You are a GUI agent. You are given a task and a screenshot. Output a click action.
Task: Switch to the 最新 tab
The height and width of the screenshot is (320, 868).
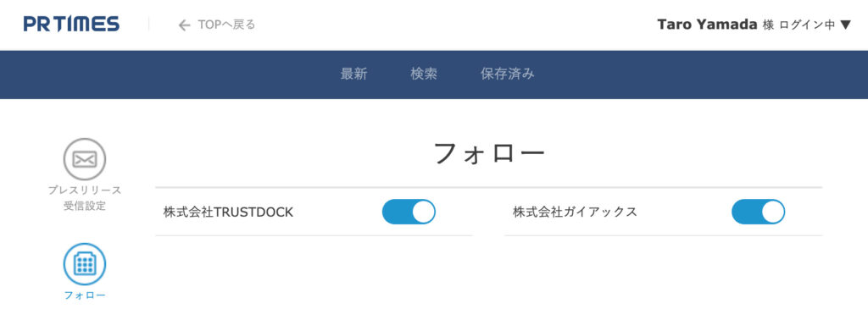point(353,74)
